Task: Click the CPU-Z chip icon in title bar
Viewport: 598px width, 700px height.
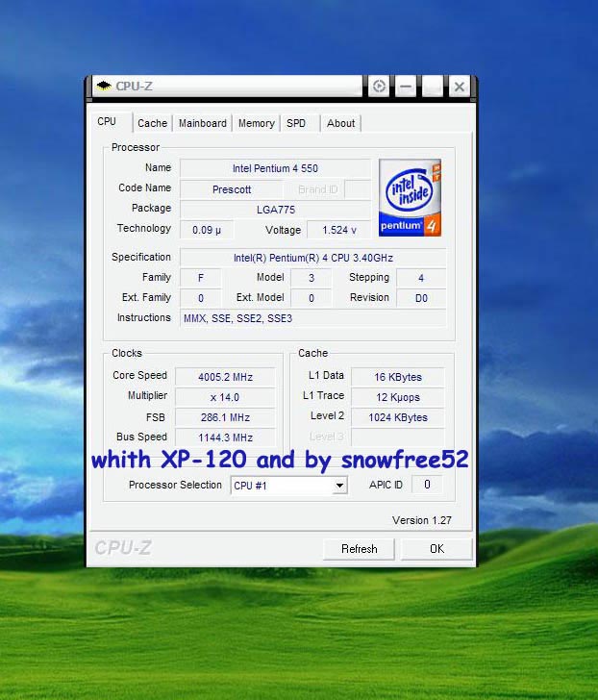Action: (104, 86)
